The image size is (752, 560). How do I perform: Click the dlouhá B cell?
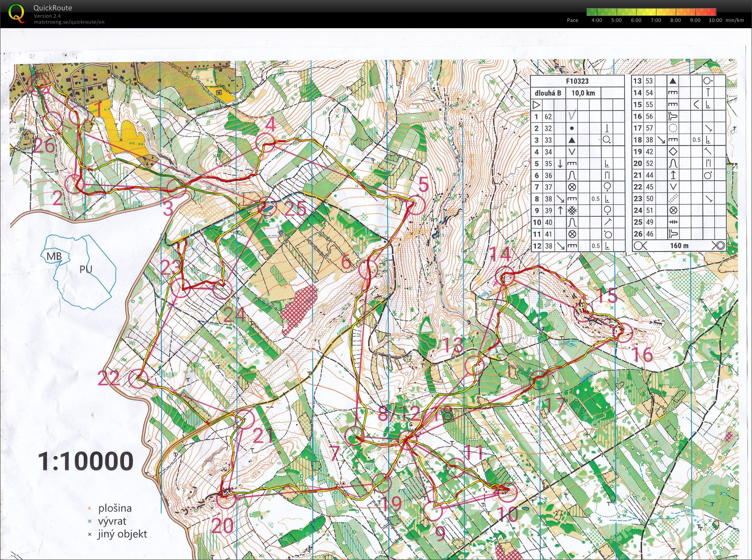(x=548, y=93)
